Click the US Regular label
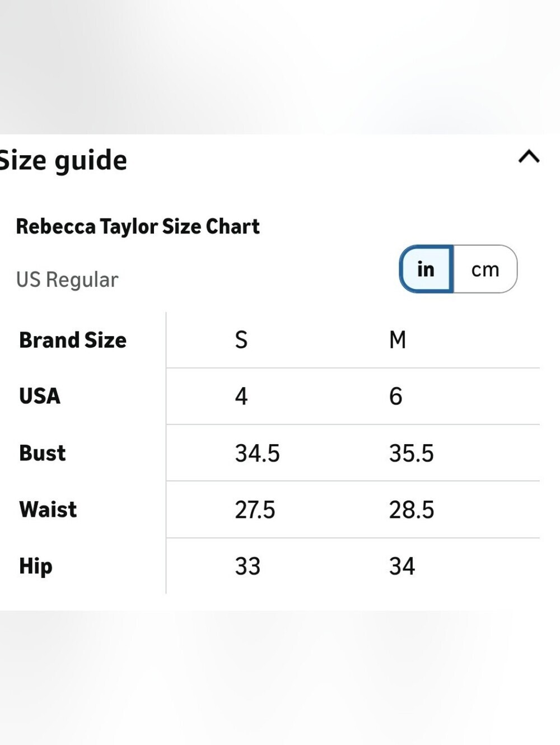 [67, 280]
